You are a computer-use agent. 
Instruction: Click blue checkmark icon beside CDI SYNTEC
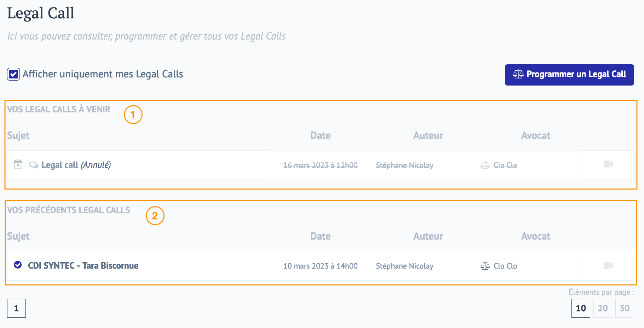pyautogui.click(x=18, y=265)
